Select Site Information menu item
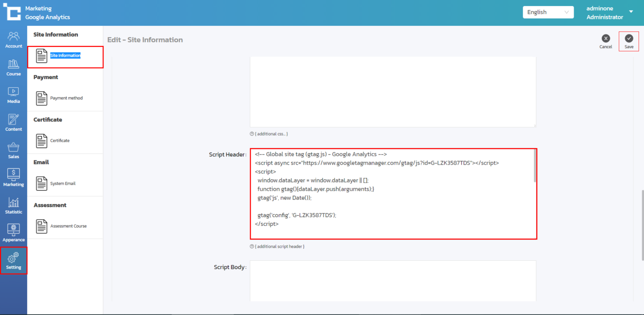 pos(65,56)
